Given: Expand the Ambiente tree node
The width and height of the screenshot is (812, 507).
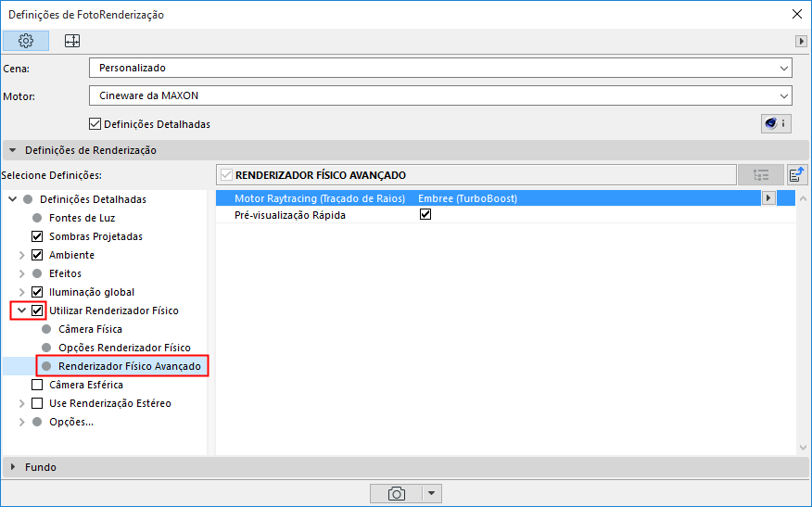Looking at the screenshot, I should tap(21, 255).
